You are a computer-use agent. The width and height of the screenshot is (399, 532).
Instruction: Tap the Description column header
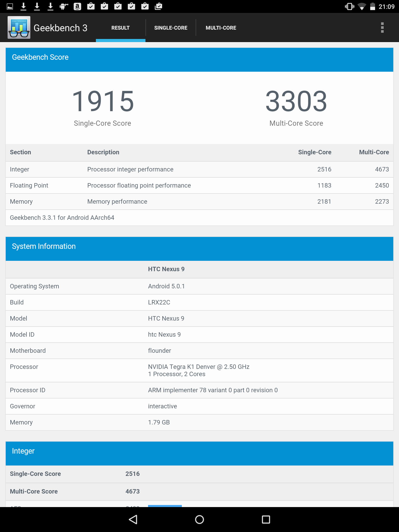pos(103,152)
